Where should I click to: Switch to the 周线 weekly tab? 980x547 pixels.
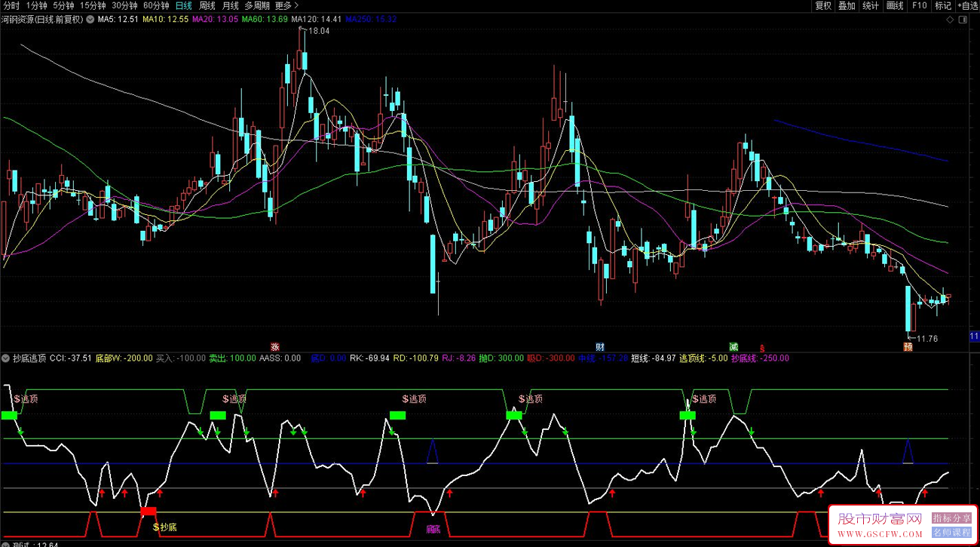point(207,5)
